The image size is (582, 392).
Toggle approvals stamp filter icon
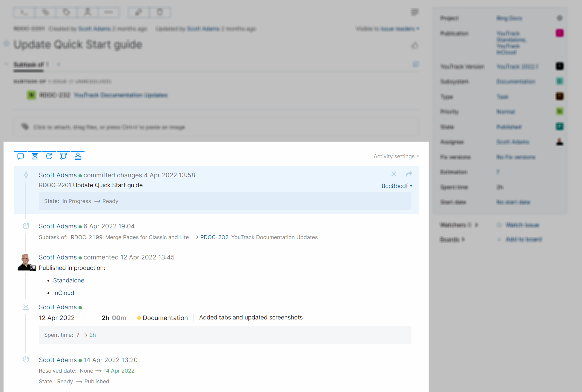(x=78, y=156)
